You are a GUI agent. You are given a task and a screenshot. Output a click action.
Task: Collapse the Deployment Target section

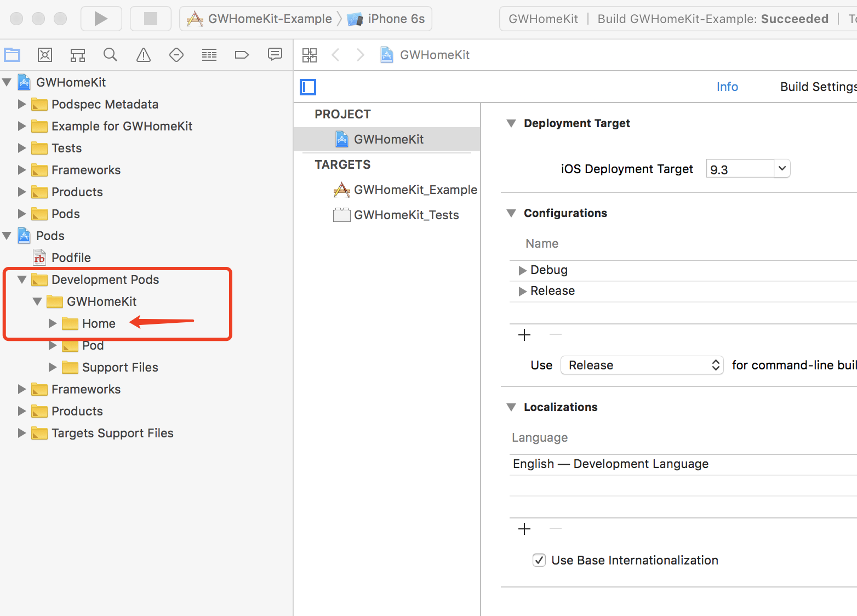pyautogui.click(x=511, y=123)
